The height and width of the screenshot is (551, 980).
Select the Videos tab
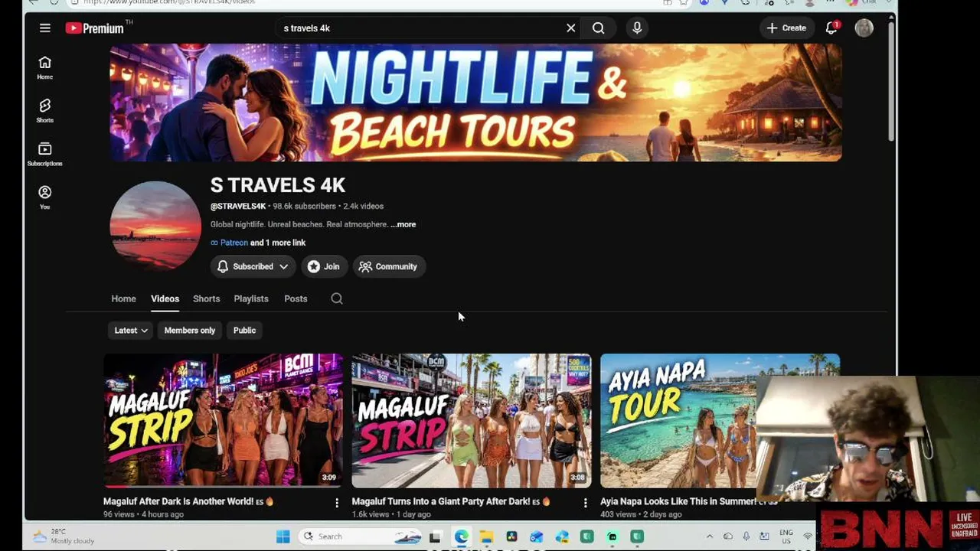click(165, 298)
